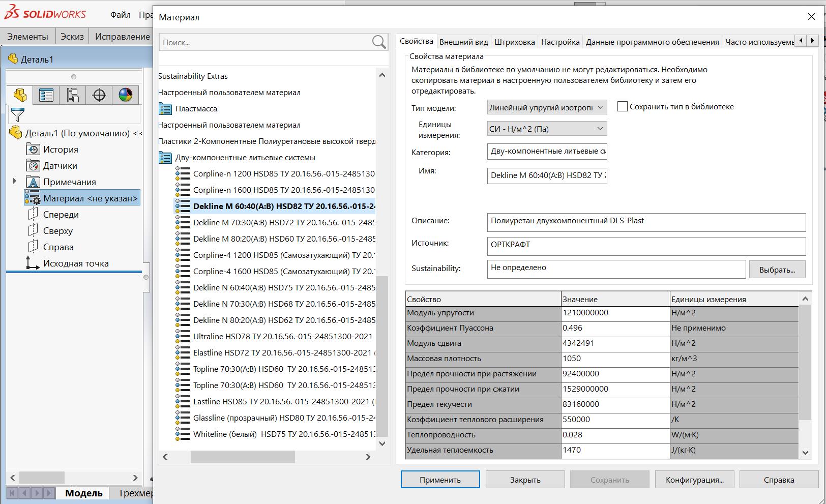Click the Пластмасса library icon
Image resolution: width=826 pixels, height=504 pixels.
tap(165, 109)
